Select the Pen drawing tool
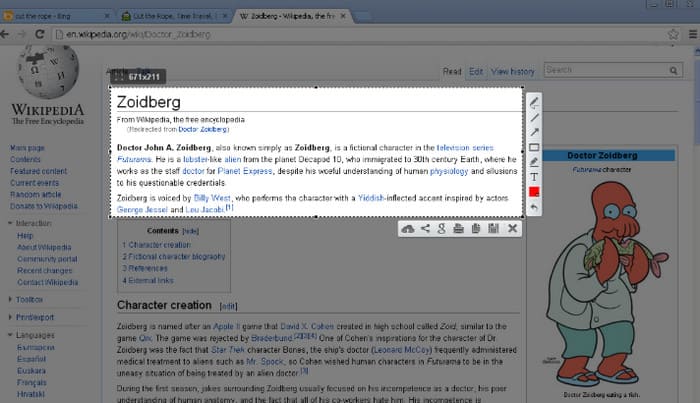 (x=534, y=102)
